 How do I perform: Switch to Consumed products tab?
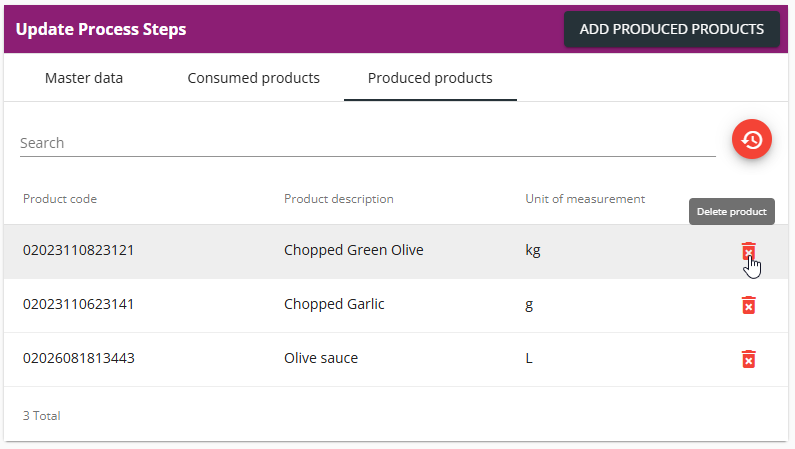click(x=254, y=78)
